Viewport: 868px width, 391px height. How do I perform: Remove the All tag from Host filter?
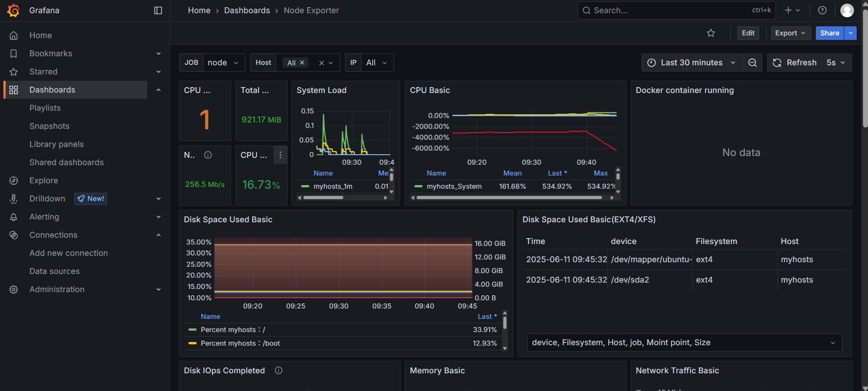click(x=302, y=63)
